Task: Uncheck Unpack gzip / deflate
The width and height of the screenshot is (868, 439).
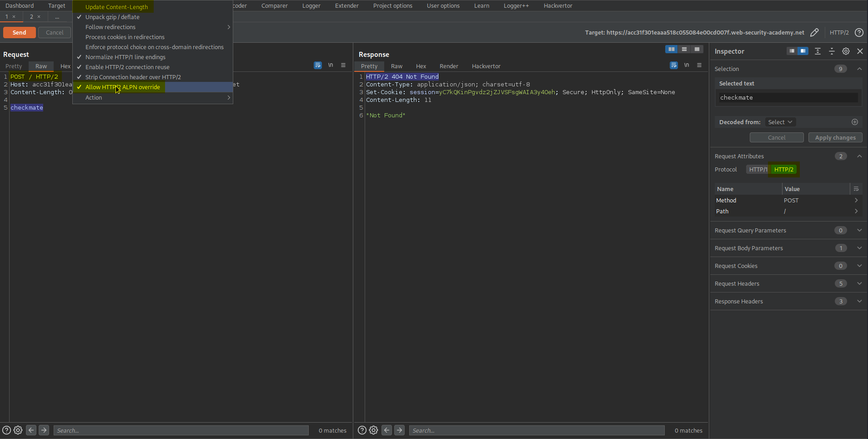Action: [153, 17]
